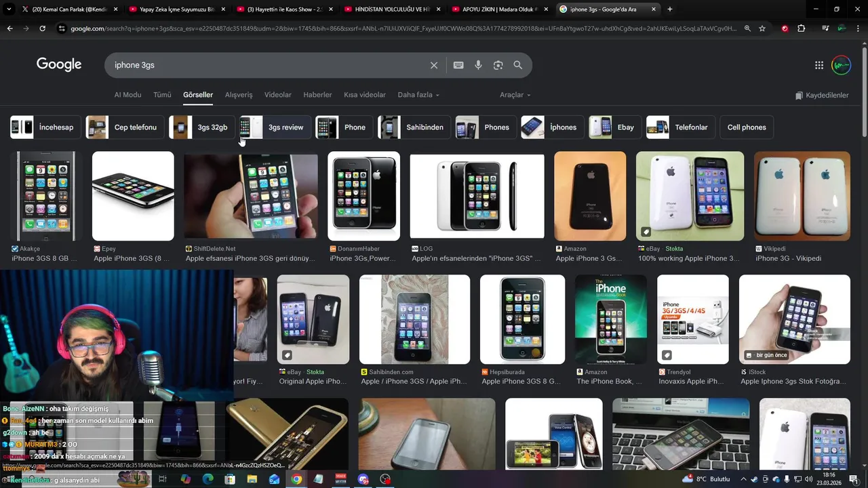Click the red extension icon in toolbar
868x488 pixels.
(x=785, y=28)
